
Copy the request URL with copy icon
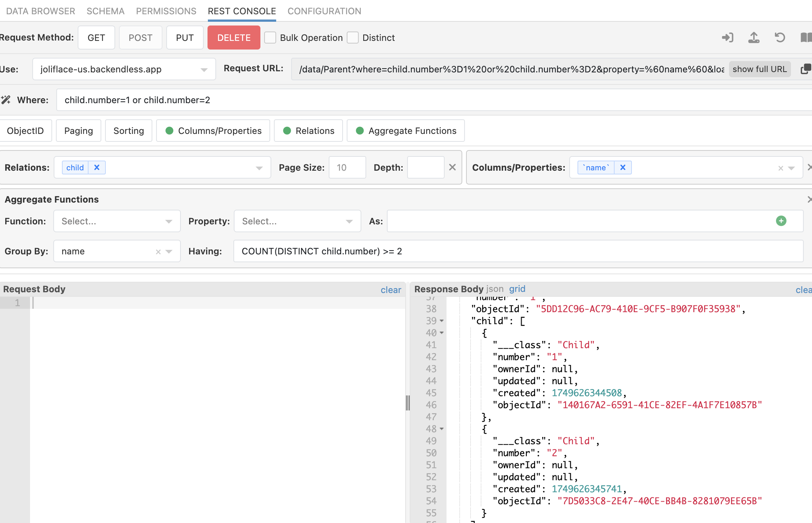[806, 69]
